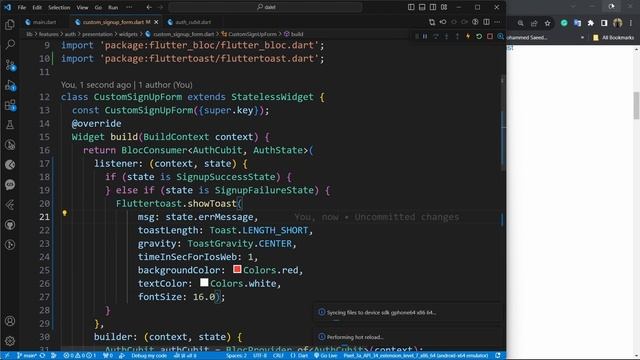Toggle primary side bar layout
The image size is (640, 360).
411,7
